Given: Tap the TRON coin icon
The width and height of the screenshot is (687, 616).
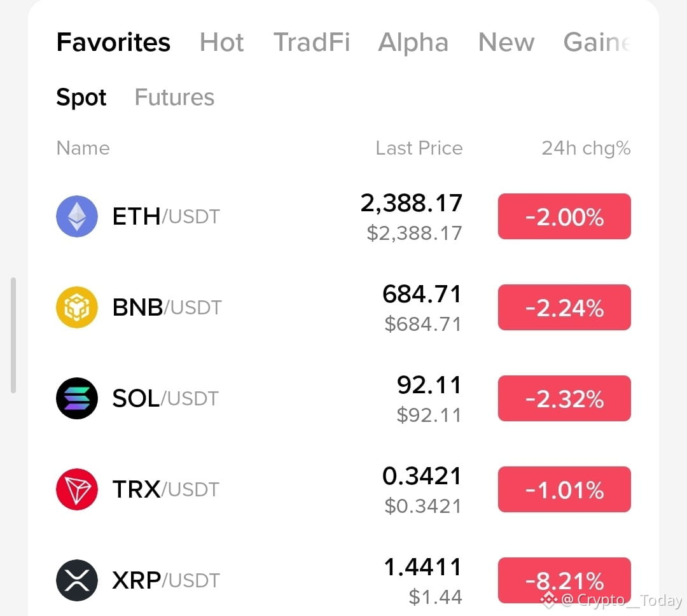Looking at the screenshot, I should point(77,489).
